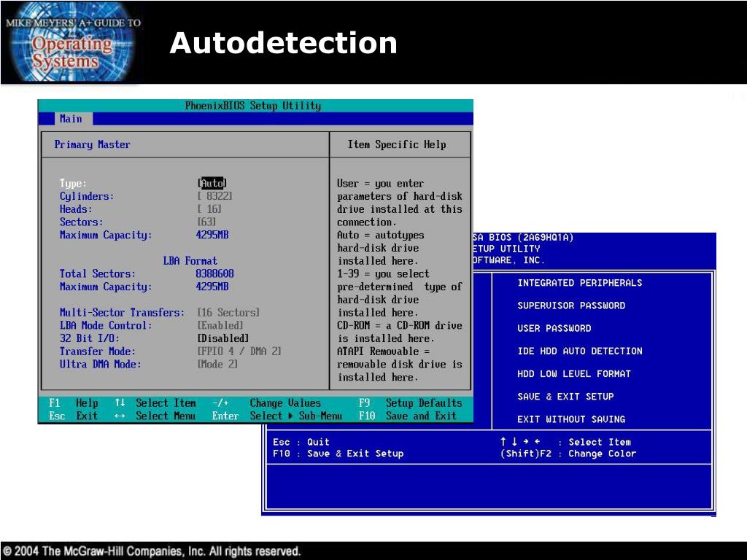
Task: Click the Sectors value 63
Action: pyautogui.click(x=206, y=222)
